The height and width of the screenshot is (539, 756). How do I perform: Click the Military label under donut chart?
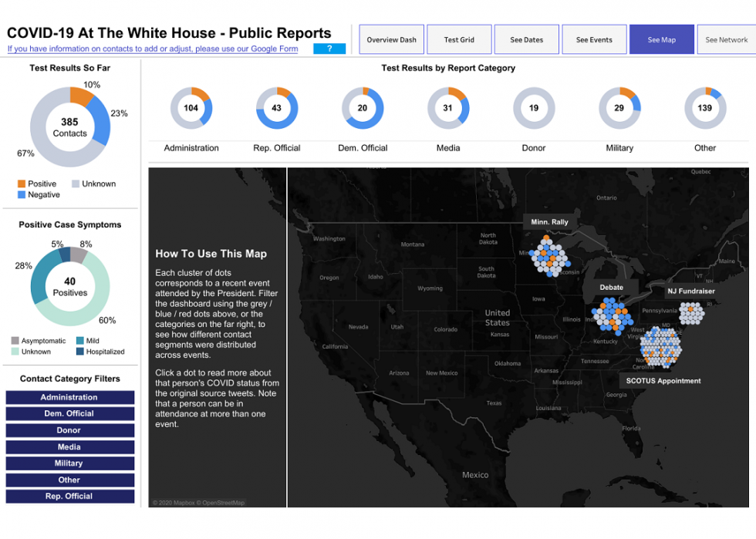point(619,148)
